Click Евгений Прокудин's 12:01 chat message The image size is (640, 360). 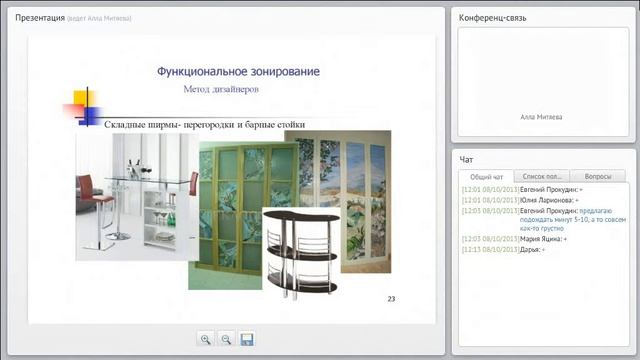point(522,190)
